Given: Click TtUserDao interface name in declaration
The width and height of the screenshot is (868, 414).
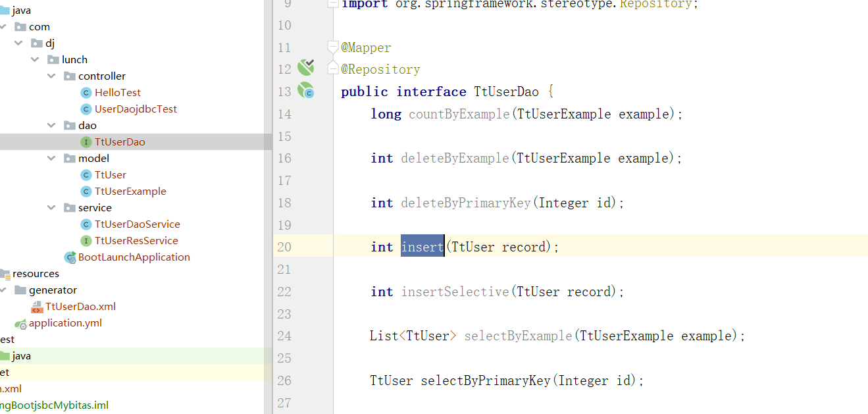Looking at the screenshot, I should pyautogui.click(x=506, y=91).
